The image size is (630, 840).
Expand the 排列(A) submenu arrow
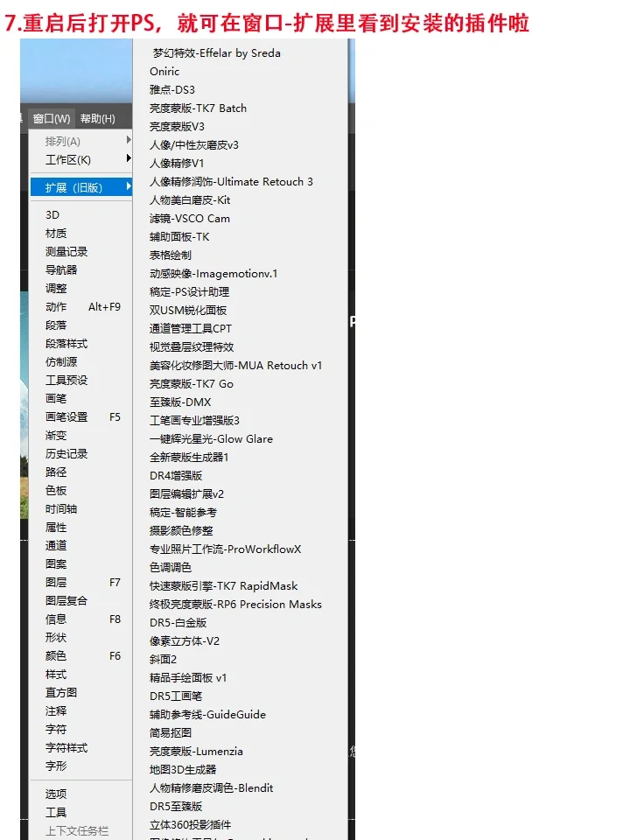point(129,140)
